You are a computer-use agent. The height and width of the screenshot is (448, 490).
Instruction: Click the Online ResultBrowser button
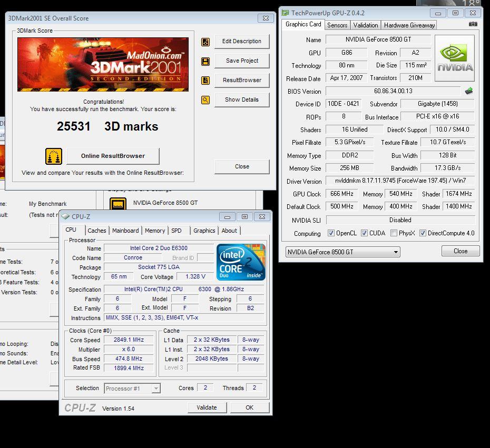coord(113,156)
